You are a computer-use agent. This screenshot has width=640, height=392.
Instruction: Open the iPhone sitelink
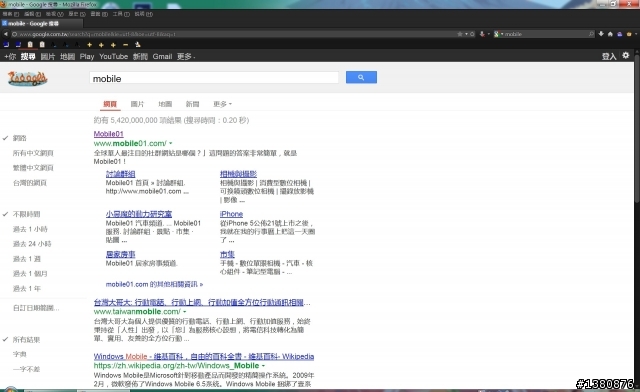pyautogui.click(x=231, y=214)
